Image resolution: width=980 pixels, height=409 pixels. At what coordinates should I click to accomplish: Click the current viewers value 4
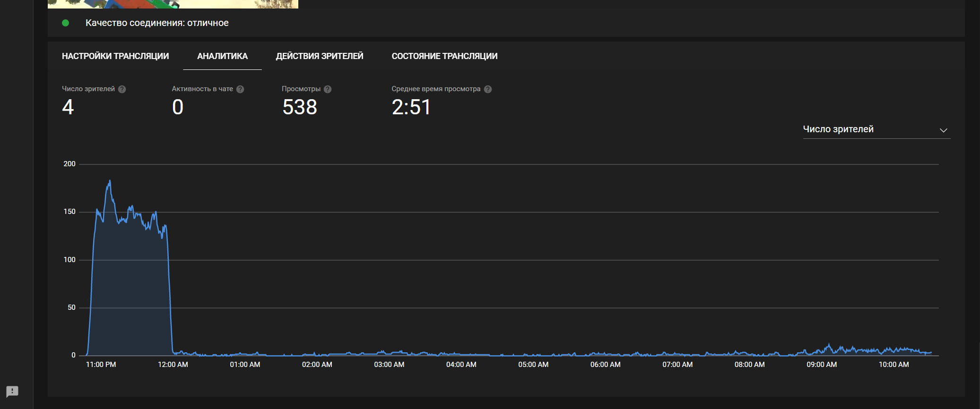(68, 107)
